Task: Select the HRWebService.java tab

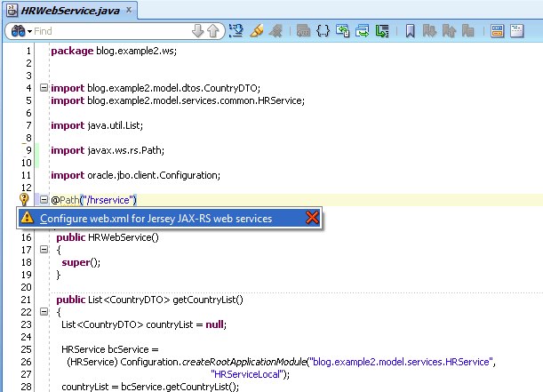Action: 70,11
